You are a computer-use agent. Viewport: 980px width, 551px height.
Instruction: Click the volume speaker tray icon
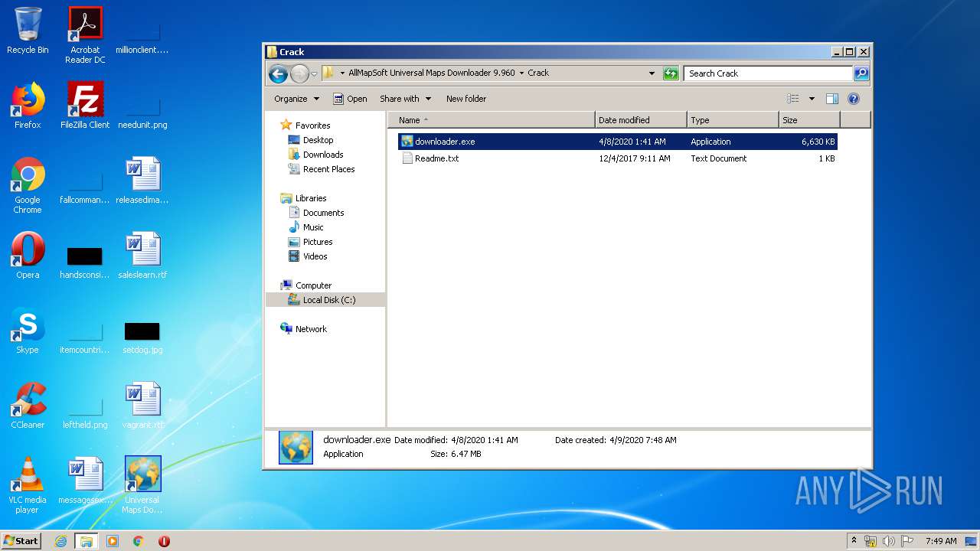click(x=889, y=541)
